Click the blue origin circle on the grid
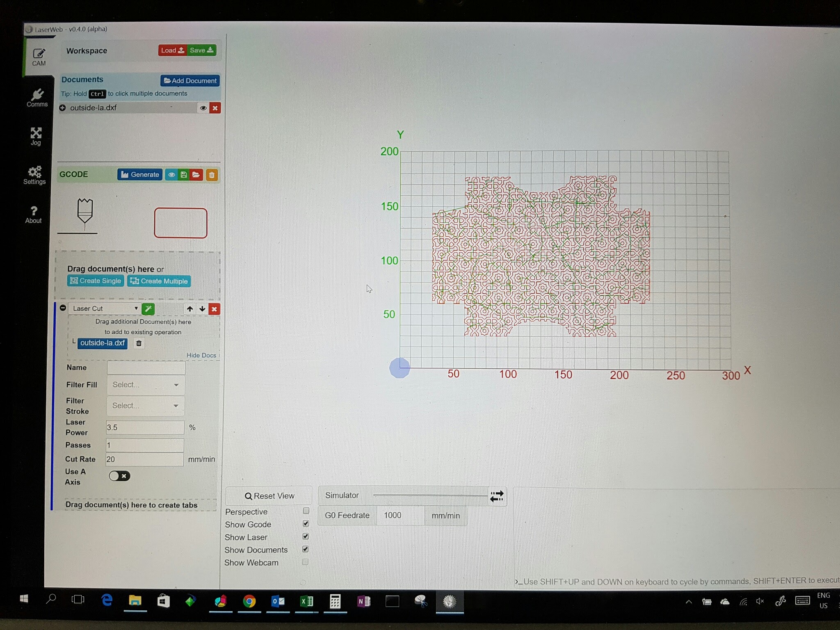This screenshot has width=840, height=630. pyautogui.click(x=399, y=367)
